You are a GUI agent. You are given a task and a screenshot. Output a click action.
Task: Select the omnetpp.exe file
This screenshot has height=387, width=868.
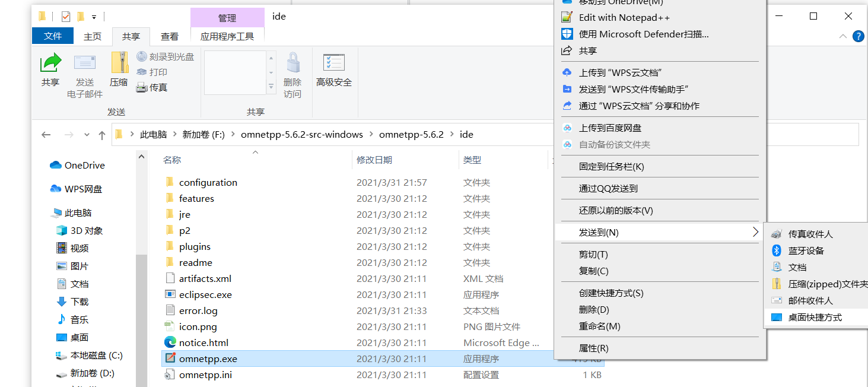[208, 359]
